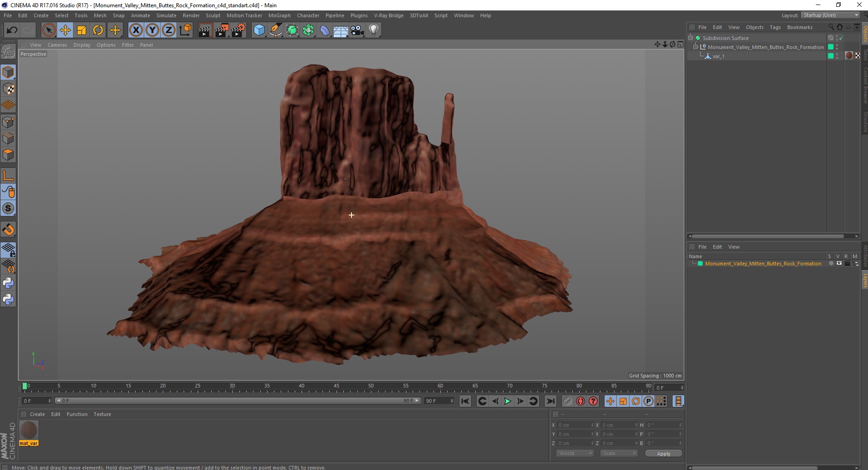Open the Layout Startup dropdown

pos(831,15)
